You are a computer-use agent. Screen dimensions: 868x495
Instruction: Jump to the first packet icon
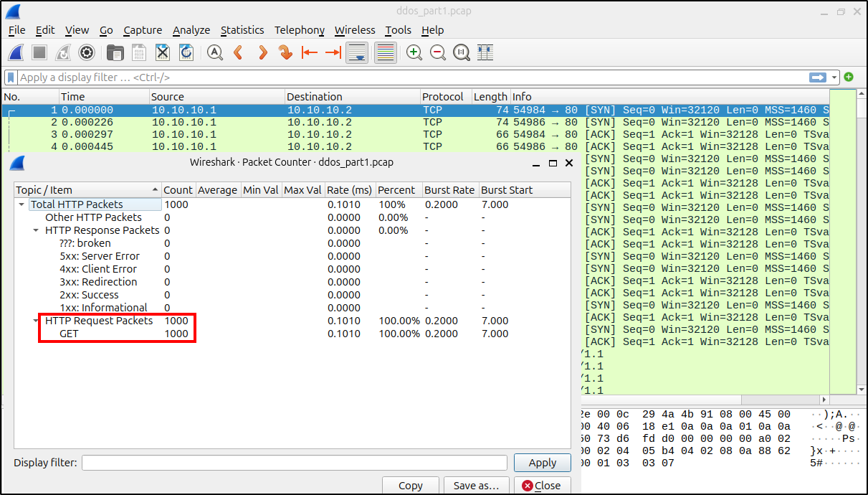pos(310,52)
